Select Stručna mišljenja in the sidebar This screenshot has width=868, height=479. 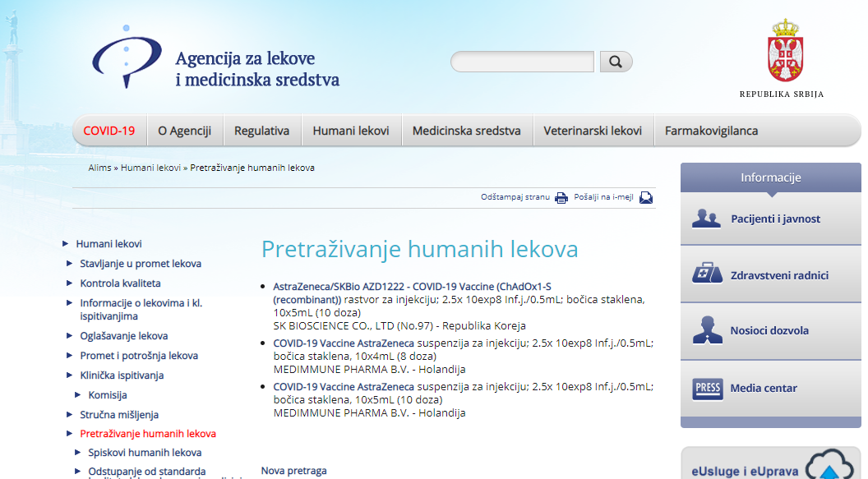click(x=119, y=415)
